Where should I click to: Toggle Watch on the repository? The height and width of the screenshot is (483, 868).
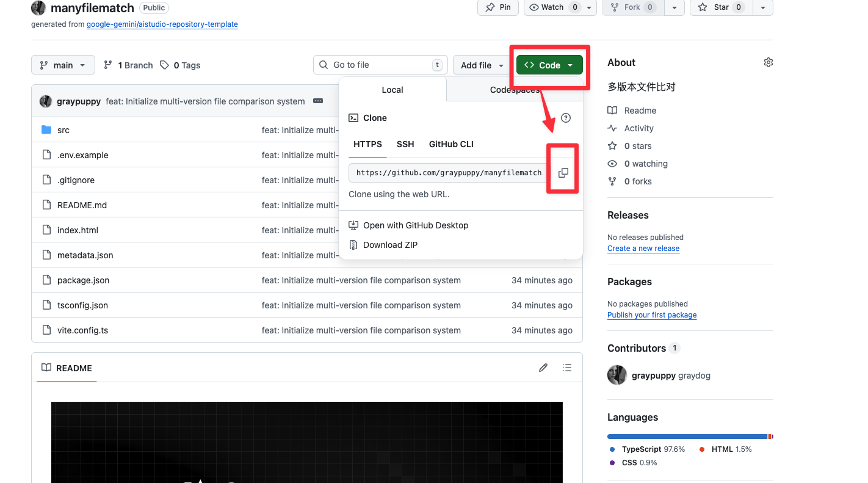tap(546, 7)
